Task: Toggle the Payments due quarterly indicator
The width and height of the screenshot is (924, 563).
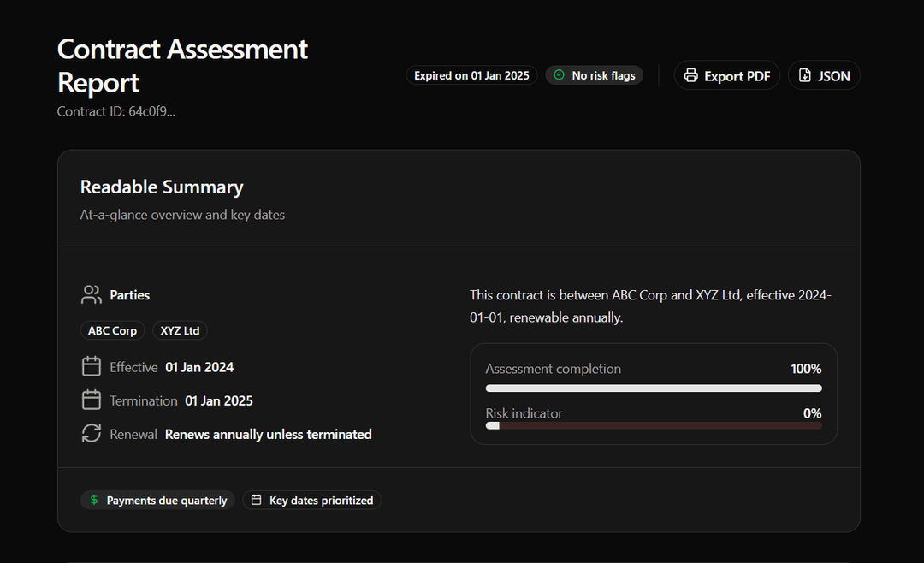Action: point(157,500)
